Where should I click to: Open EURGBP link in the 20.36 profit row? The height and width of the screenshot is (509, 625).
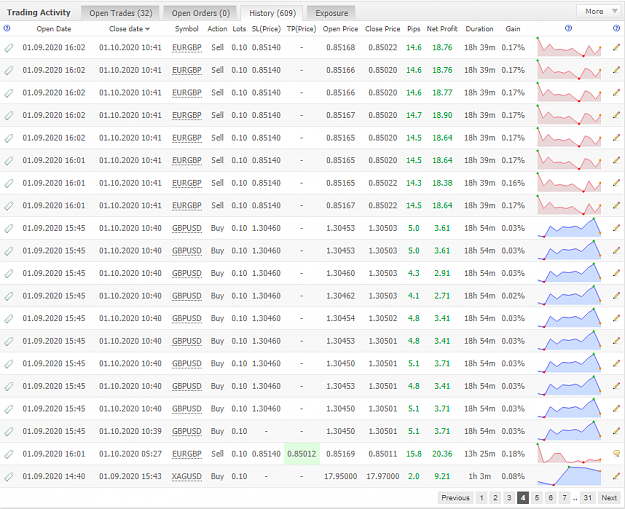click(x=187, y=454)
